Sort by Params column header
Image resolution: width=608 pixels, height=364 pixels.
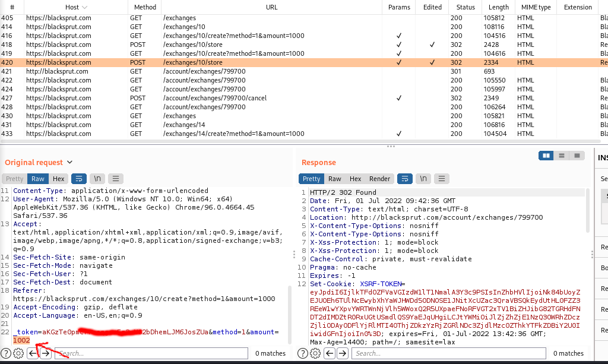pos(399,7)
